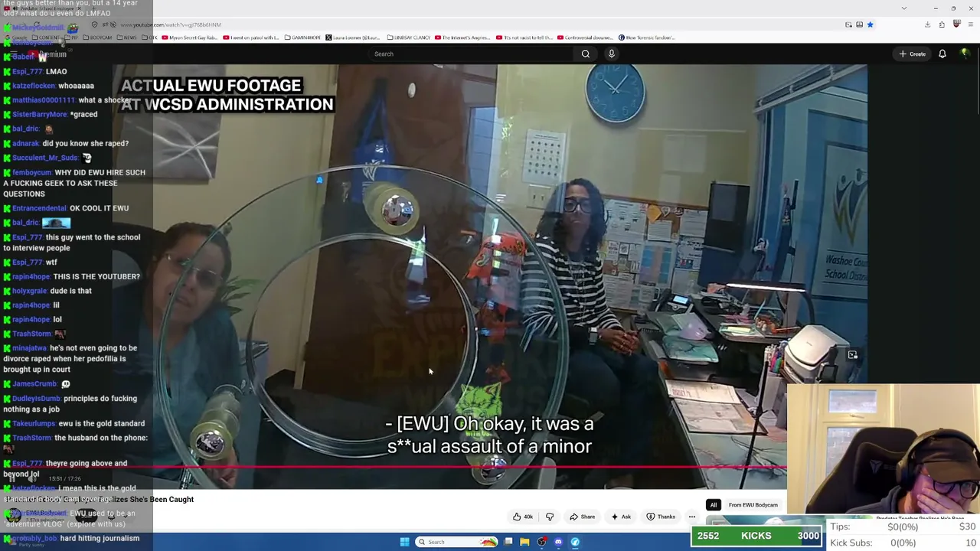Open the BODYCAM bookmarks folder
Viewport: 980px width, 551px height.
click(x=96, y=37)
